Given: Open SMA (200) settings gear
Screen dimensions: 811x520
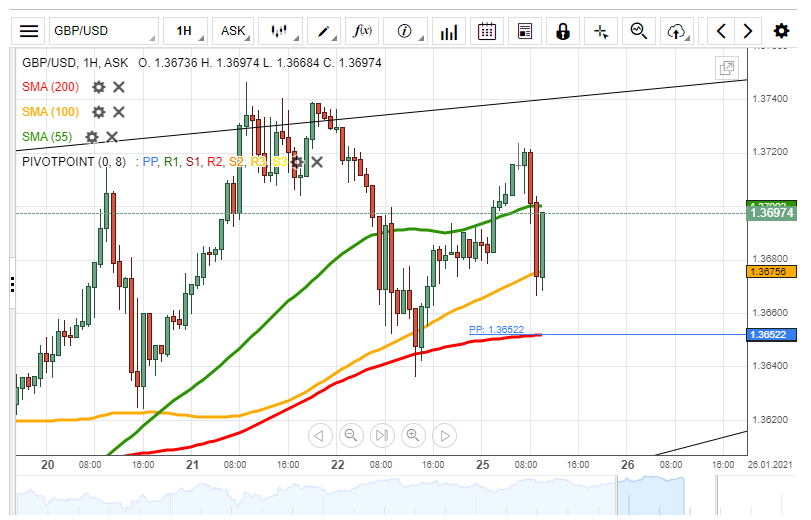Looking at the screenshot, I should (98, 87).
